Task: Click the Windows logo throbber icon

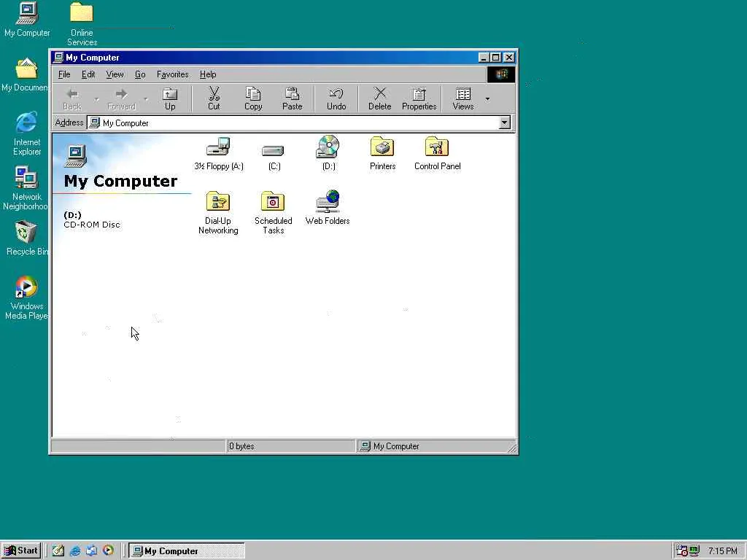Action: (500, 74)
